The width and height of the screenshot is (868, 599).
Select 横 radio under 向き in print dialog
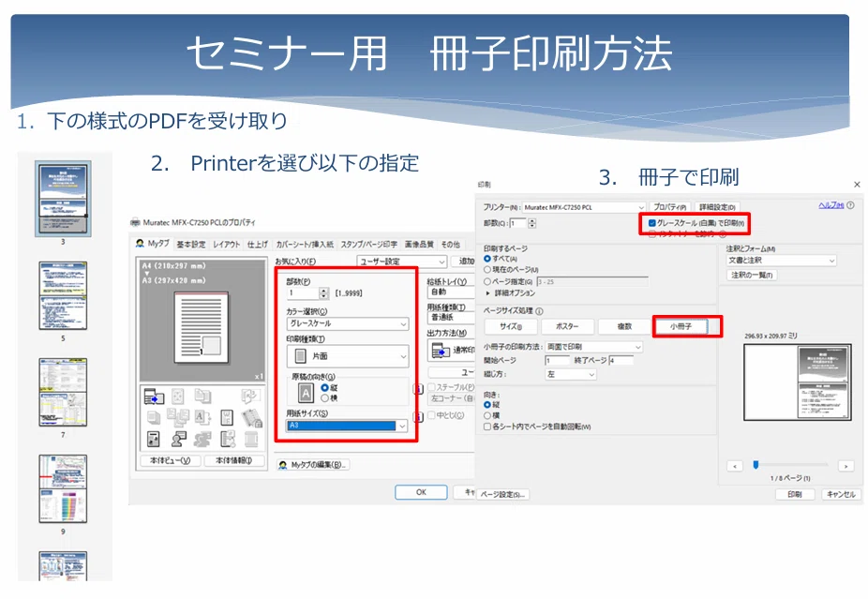487,415
